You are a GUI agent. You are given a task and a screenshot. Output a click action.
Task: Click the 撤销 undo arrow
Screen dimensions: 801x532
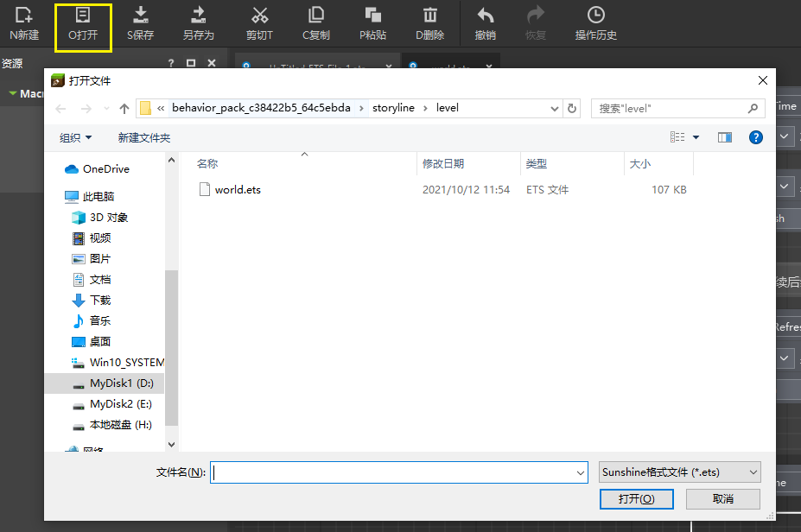pyautogui.click(x=486, y=16)
